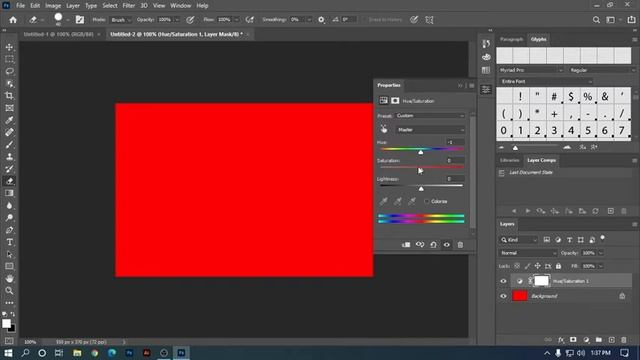This screenshot has width=640, height=360.
Task: Create a new group folder in Layers
Action: point(598,340)
